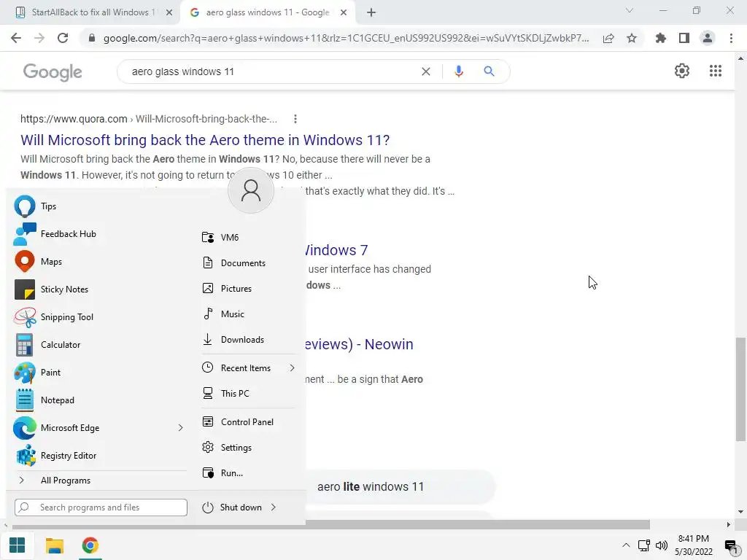Share this page icon in address bar

point(608,38)
